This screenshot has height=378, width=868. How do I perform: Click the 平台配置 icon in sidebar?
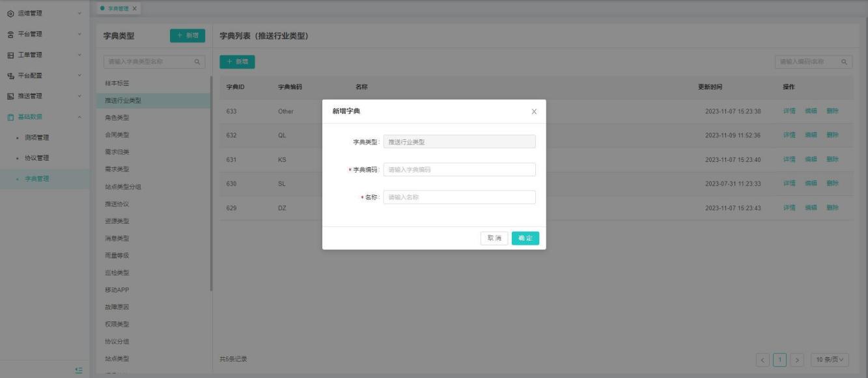tap(10, 75)
